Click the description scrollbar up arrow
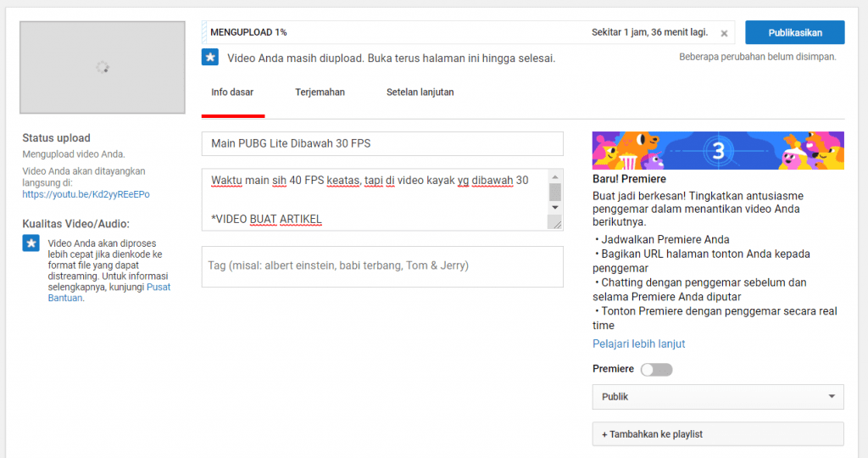The height and width of the screenshot is (458, 868). click(555, 176)
